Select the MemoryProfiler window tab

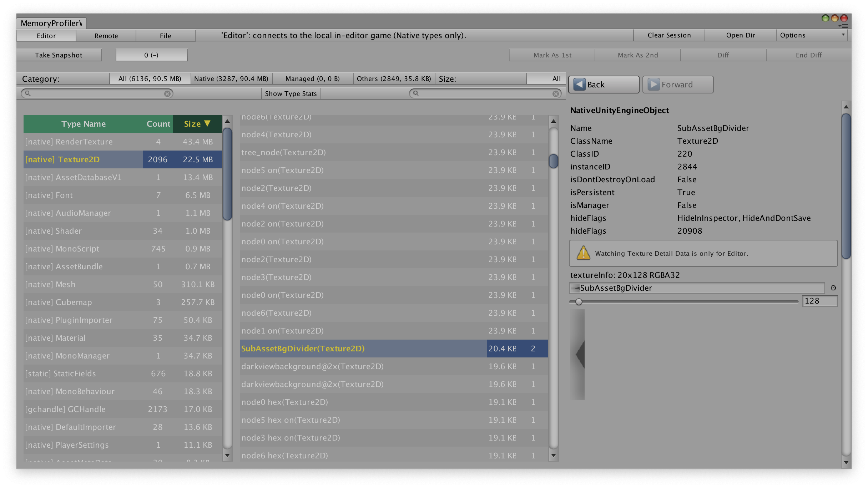click(51, 23)
